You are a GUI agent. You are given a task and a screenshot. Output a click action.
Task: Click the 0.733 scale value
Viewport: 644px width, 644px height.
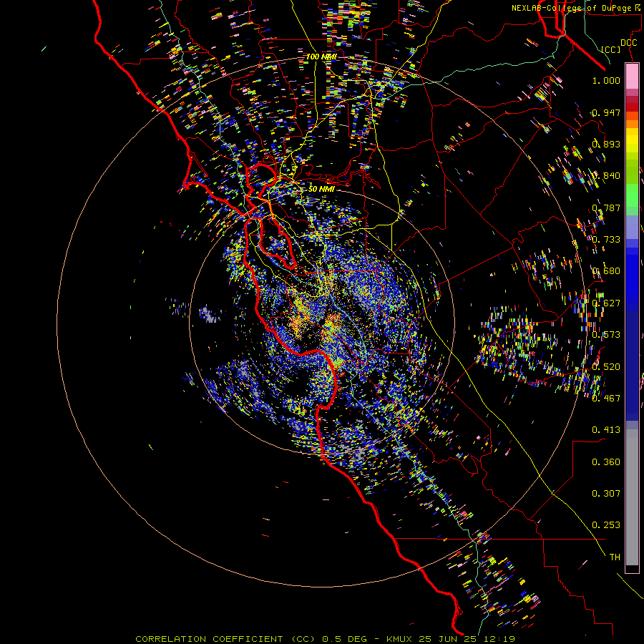606,240
